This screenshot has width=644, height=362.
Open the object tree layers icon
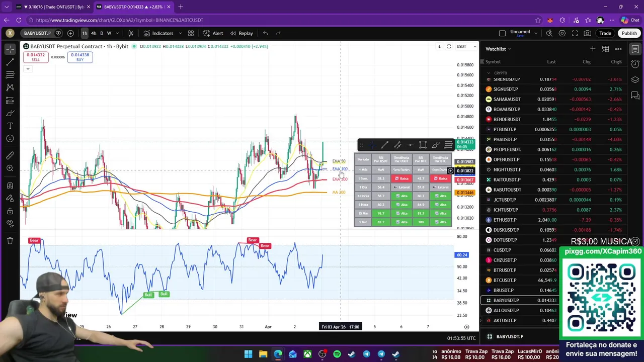635,80
